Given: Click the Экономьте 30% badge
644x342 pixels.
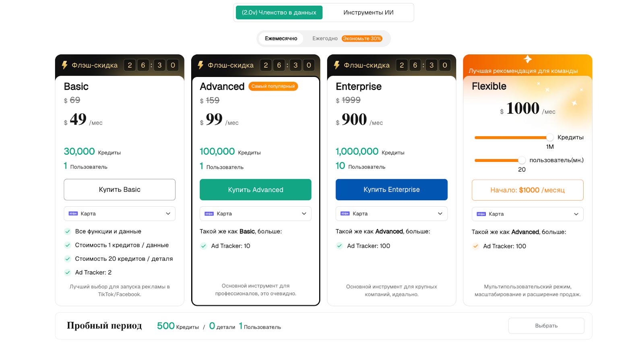Looking at the screenshot, I should coord(362,39).
